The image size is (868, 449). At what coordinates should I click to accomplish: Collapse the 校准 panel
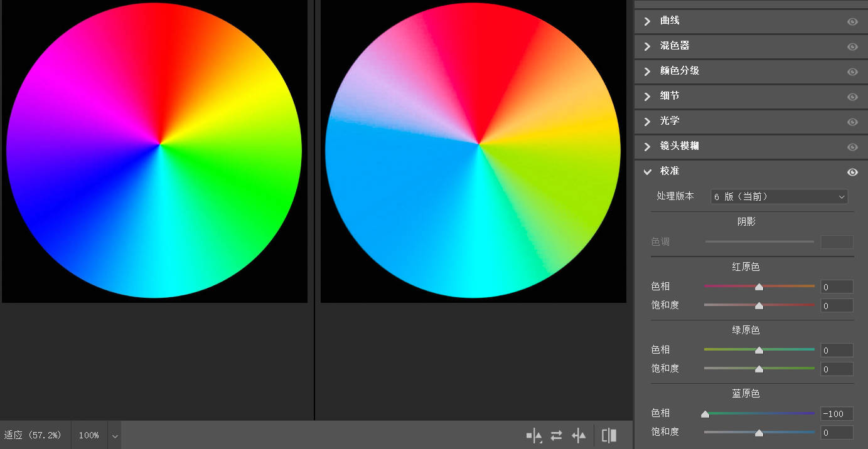point(648,172)
